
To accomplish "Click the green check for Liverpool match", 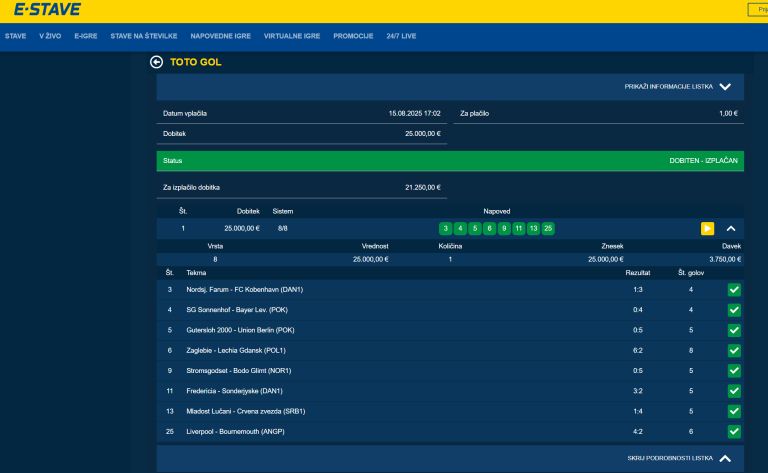I will point(734,432).
